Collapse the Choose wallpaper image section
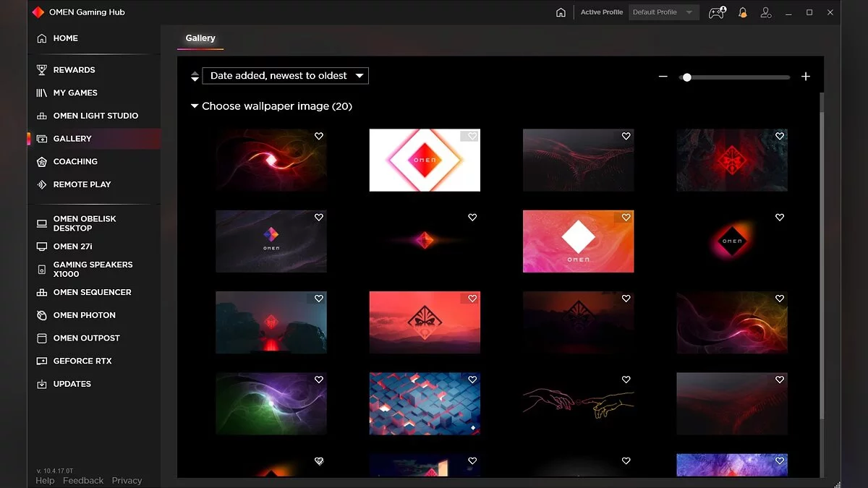 click(x=195, y=106)
